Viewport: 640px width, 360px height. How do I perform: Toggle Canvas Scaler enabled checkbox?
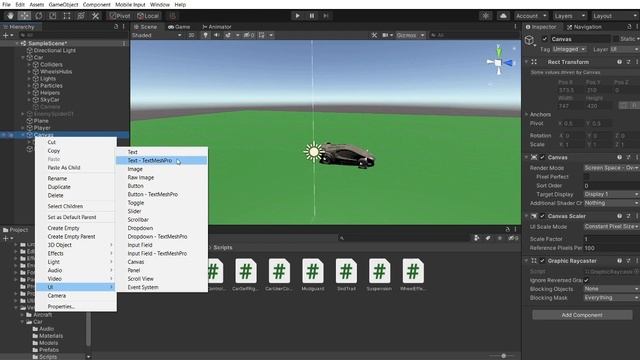(542, 216)
